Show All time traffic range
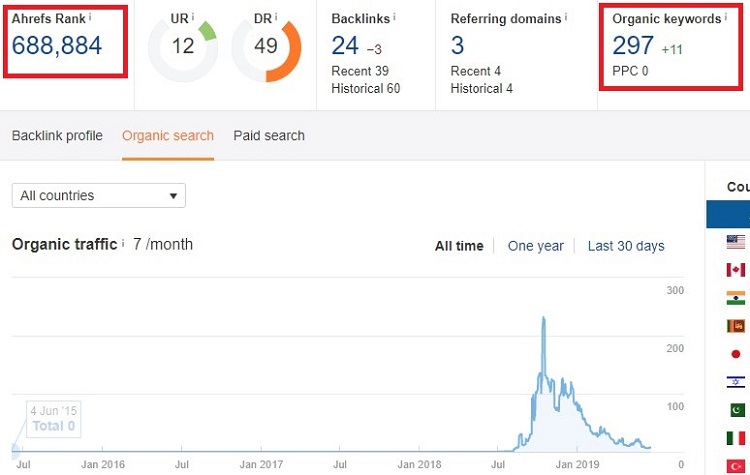Image resolution: width=750 pixels, height=475 pixels. click(x=459, y=246)
